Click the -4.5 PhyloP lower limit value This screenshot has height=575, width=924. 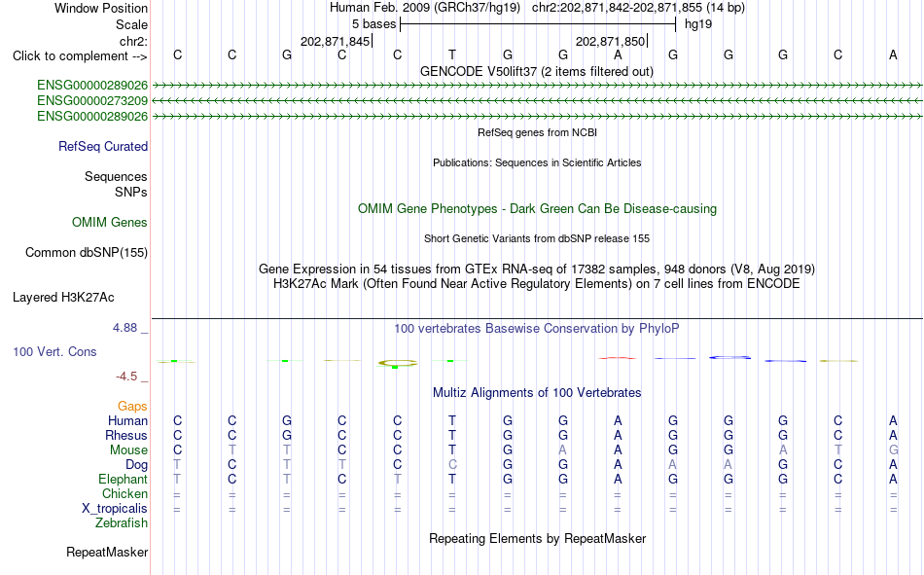click(x=126, y=377)
